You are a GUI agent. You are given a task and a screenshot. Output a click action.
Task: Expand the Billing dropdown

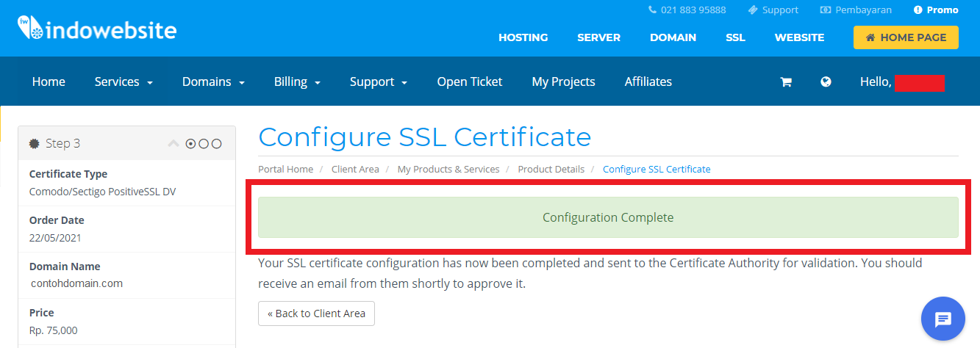pyautogui.click(x=297, y=81)
